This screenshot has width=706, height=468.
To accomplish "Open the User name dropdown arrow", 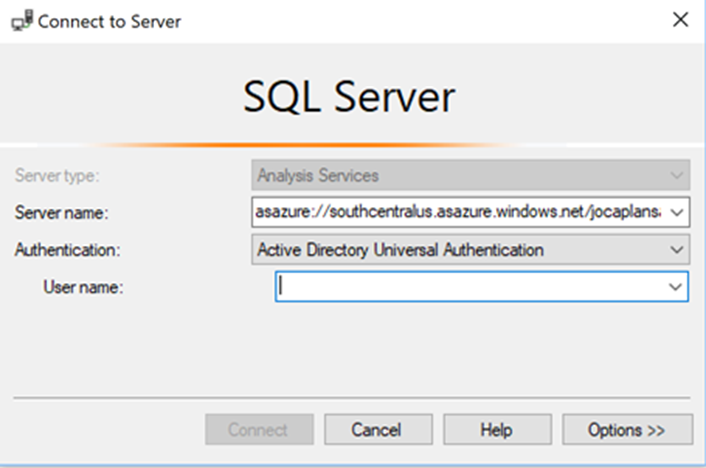I will (x=675, y=286).
